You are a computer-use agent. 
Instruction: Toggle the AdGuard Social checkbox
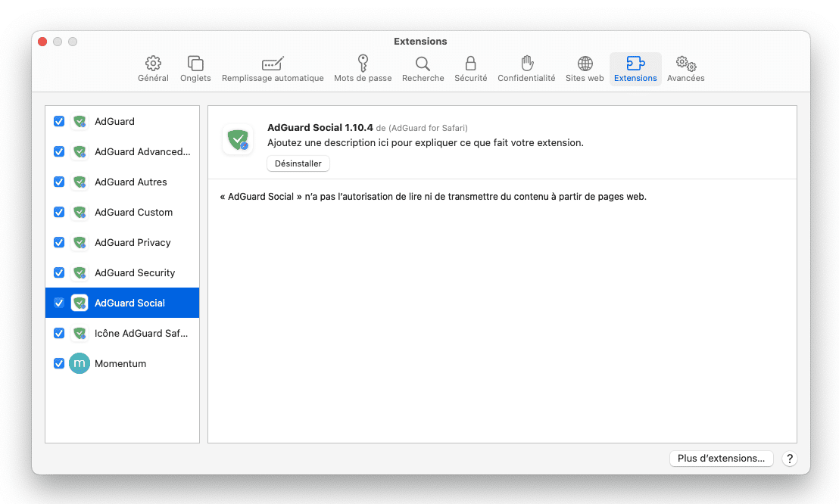(x=59, y=303)
